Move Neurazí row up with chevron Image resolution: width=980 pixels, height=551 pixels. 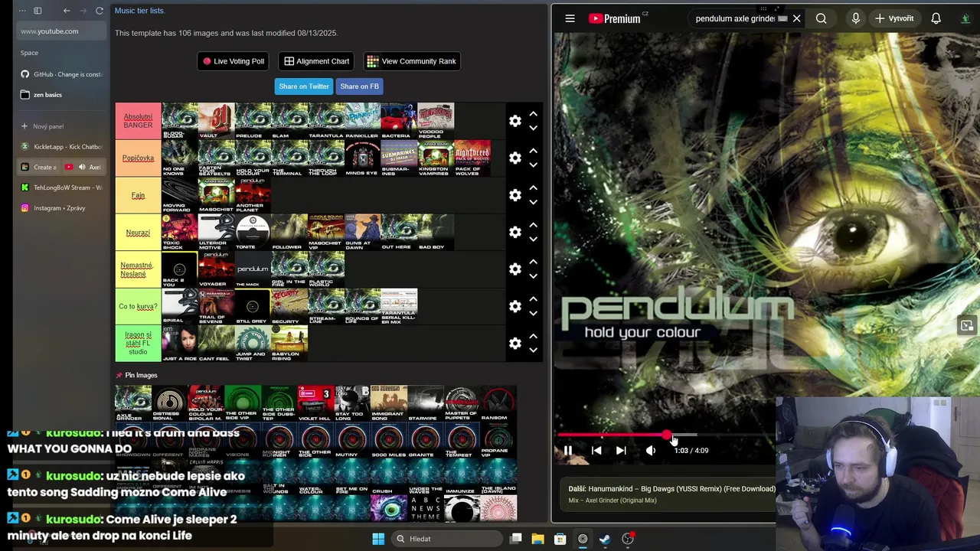point(533,225)
